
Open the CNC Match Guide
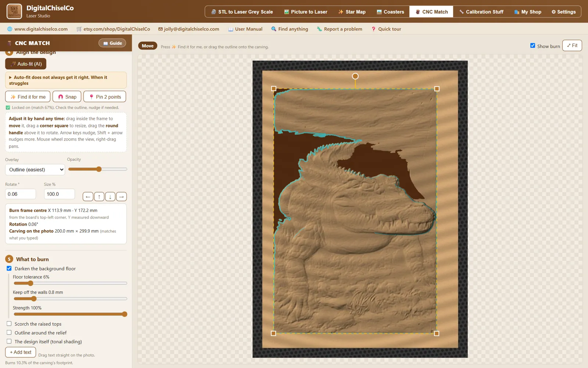(x=112, y=43)
